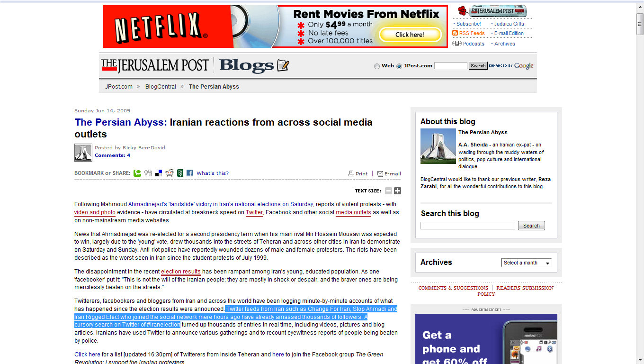Click The Persian Abyss title link
The image size is (644, 364).
(121, 122)
